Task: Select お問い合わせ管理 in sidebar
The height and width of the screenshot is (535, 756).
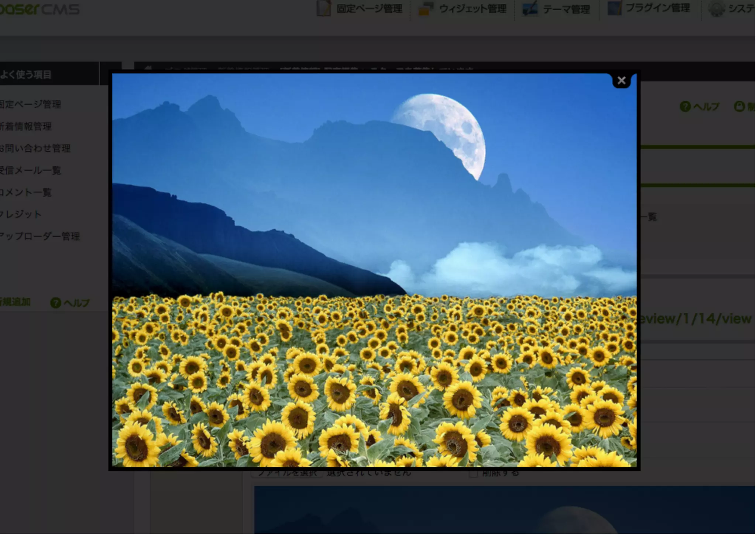Action: tap(35, 148)
